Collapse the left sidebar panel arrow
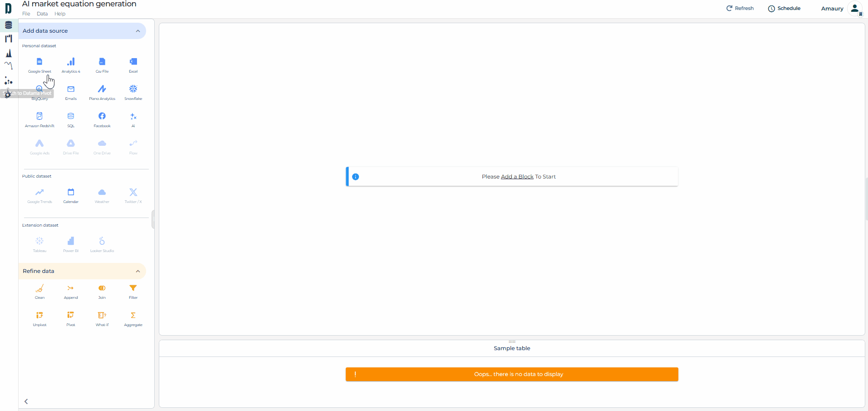Image resolution: width=868 pixels, height=411 pixels. (x=26, y=401)
